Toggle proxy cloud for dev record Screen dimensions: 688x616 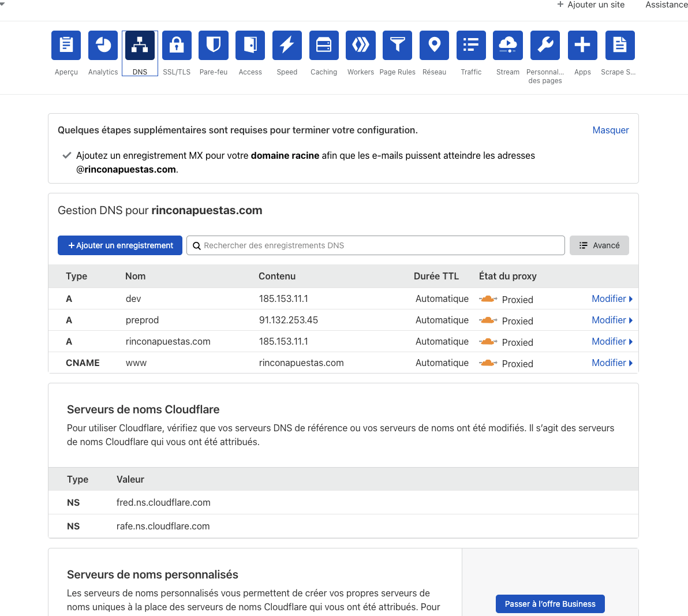pyautogui.click(x=488, y=299)
